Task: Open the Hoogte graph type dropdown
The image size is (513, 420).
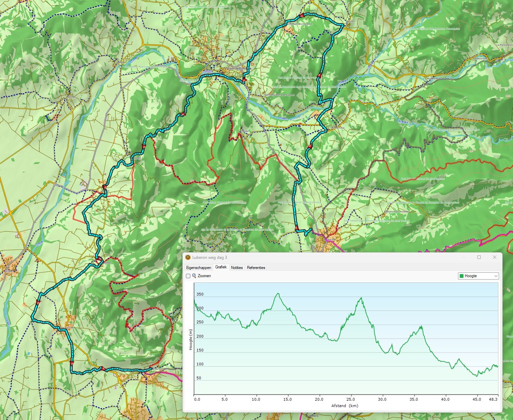Action: pos(478,276)
